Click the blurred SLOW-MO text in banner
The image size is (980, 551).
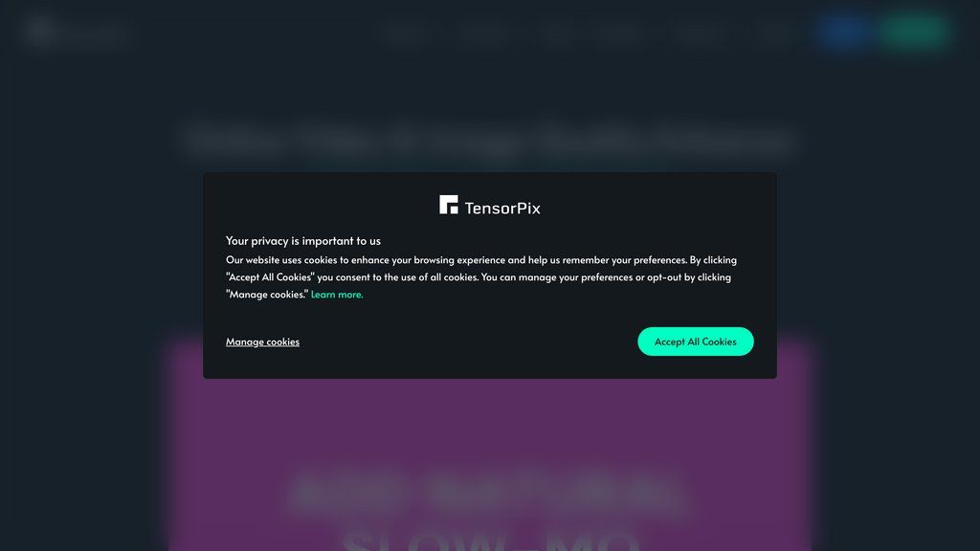tap(491, 539)
